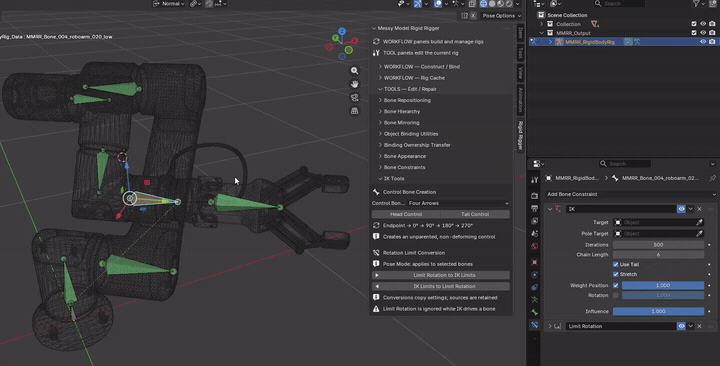The image size is (720, 366).
Task: Switch to the Tool sidebar tab
Action: pyautogui.click(x=520, y=53)
